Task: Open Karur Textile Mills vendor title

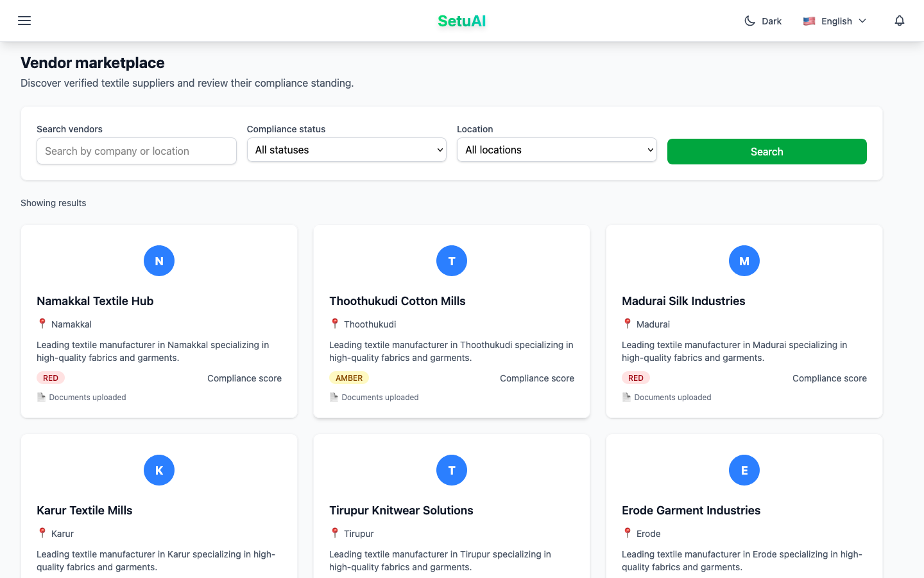Action: point(85,511)
